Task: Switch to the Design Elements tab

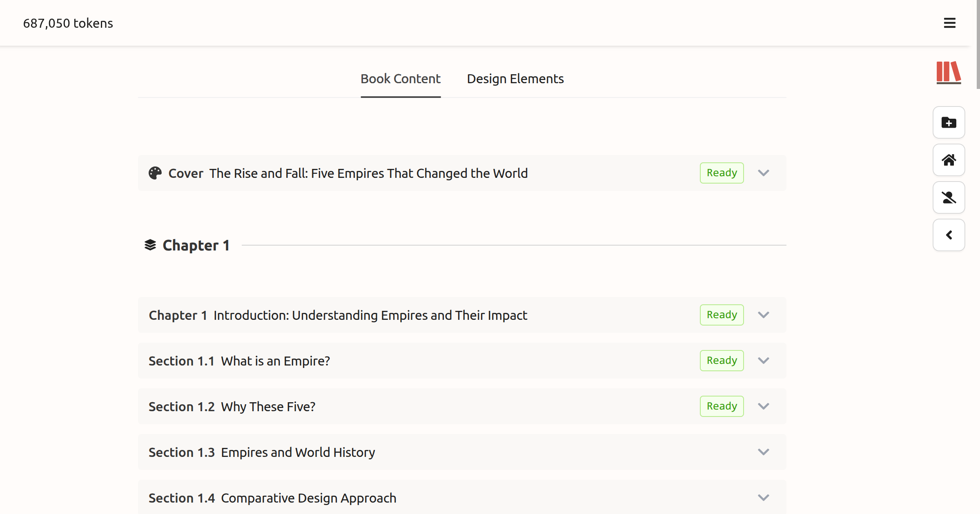Action: (x=515, y=79)
